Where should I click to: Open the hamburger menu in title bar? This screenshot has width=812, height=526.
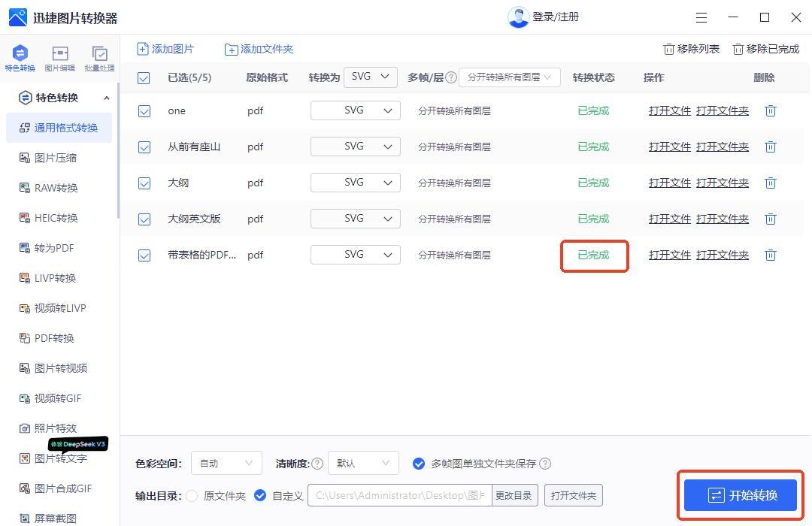tap(701, 17)
